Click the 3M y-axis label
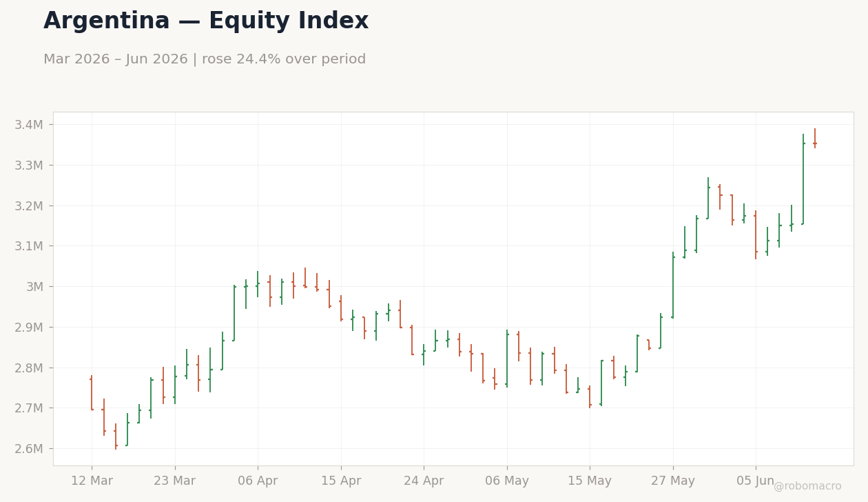 coord(34,287)
